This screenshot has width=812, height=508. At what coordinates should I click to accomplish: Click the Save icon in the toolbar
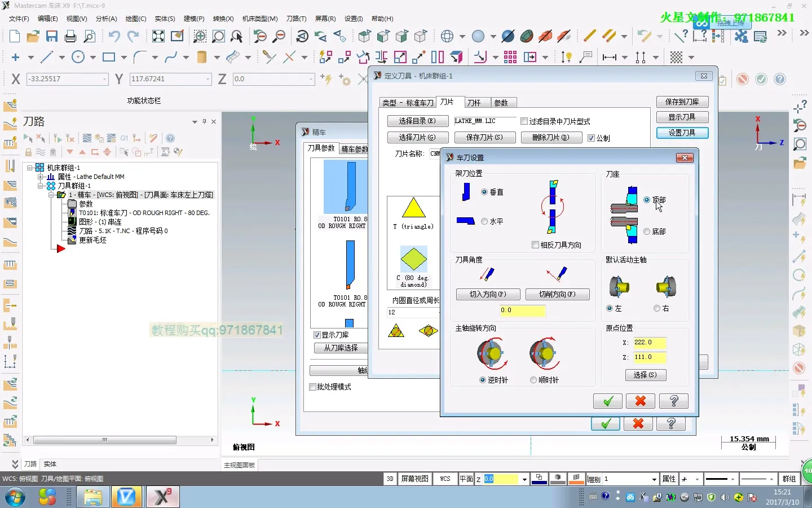pos(52,36)
